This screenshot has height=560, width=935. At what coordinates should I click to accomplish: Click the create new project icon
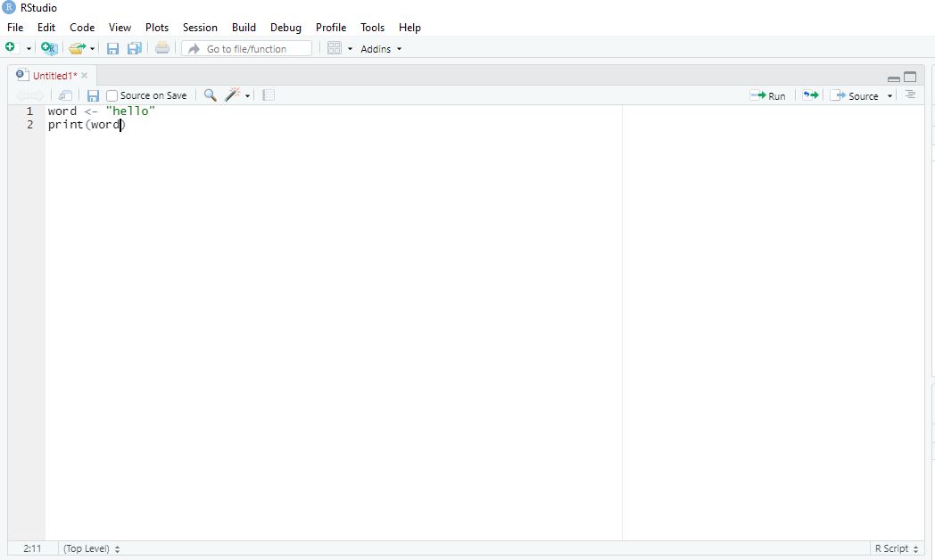[49, 49]
